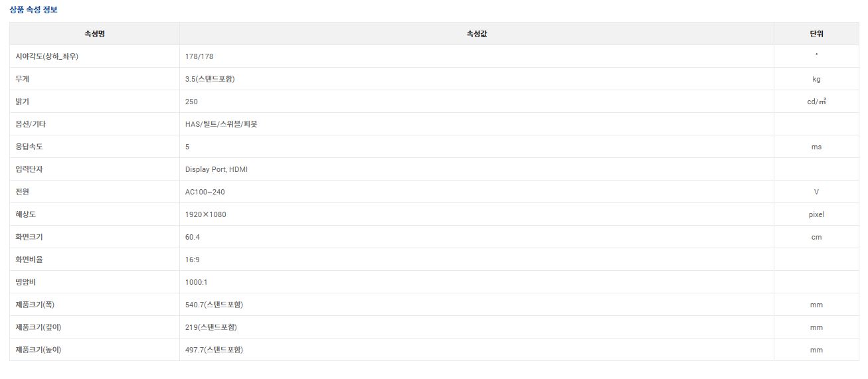Click the 무게 attribute name cell
This screenshot has height=379, width=868.
(x=94, y=79)
